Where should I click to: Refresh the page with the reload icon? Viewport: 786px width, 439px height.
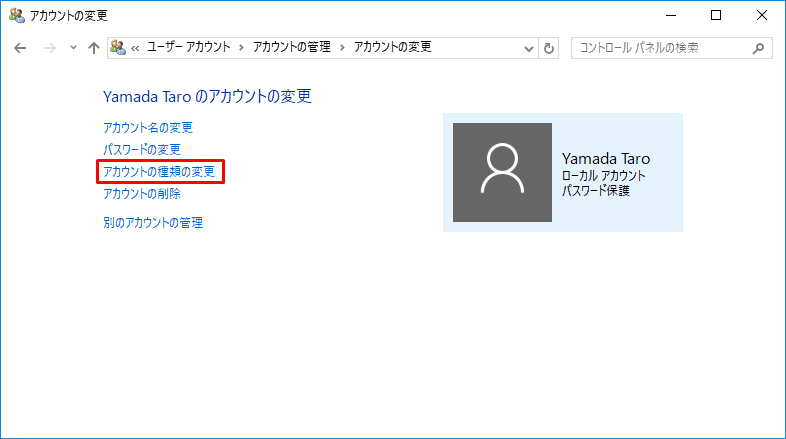(x=549, y=48)
